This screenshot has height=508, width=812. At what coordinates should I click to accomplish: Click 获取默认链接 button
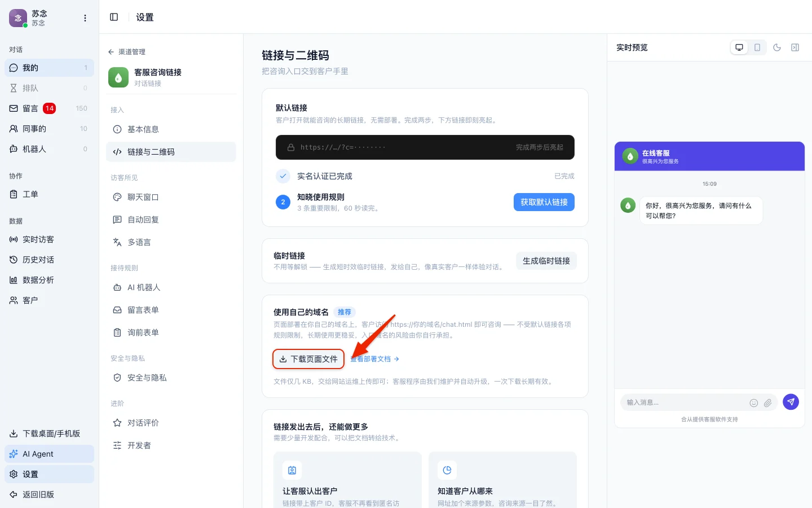[x=544, y=202]
